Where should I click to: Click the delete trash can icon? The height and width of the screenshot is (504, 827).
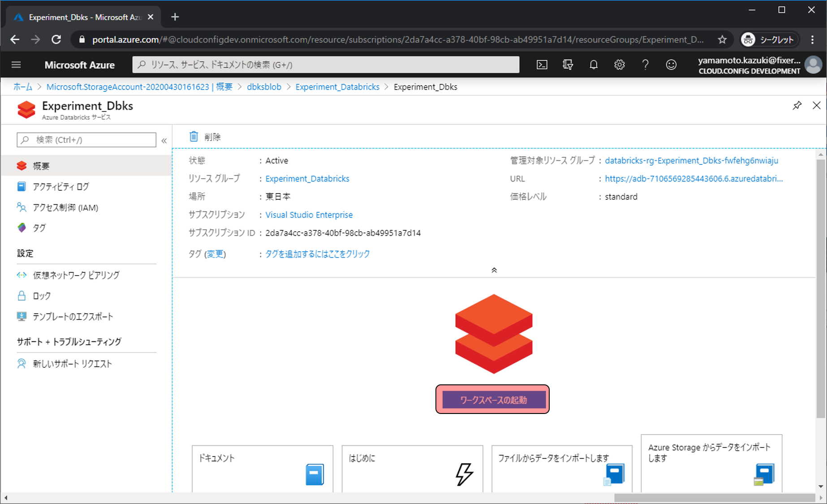[x=194, y=137]
